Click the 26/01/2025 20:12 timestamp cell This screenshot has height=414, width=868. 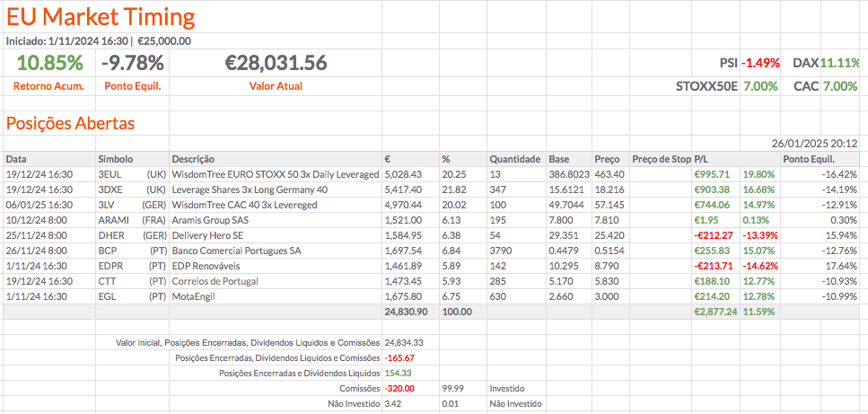pos(814,144)
